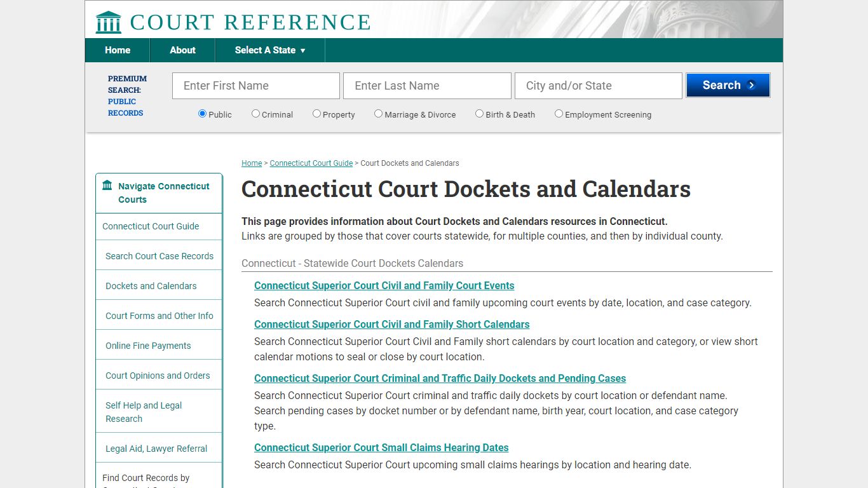Click the blue Search button

728,85
